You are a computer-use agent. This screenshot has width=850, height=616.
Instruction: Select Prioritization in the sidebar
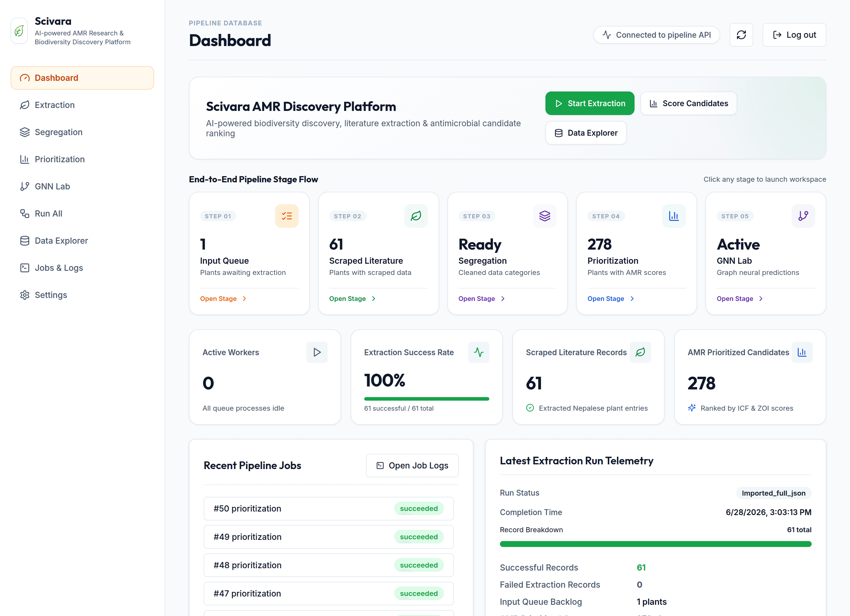click(82, 159)
